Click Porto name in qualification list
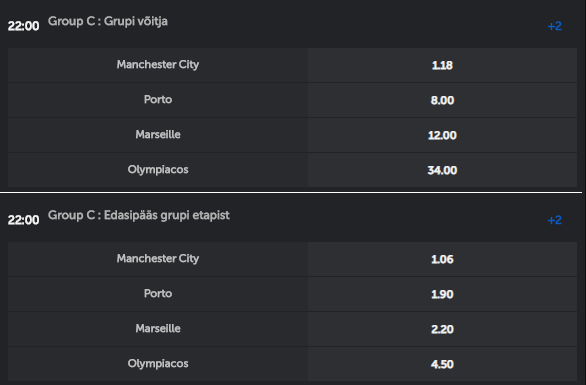 158,293
